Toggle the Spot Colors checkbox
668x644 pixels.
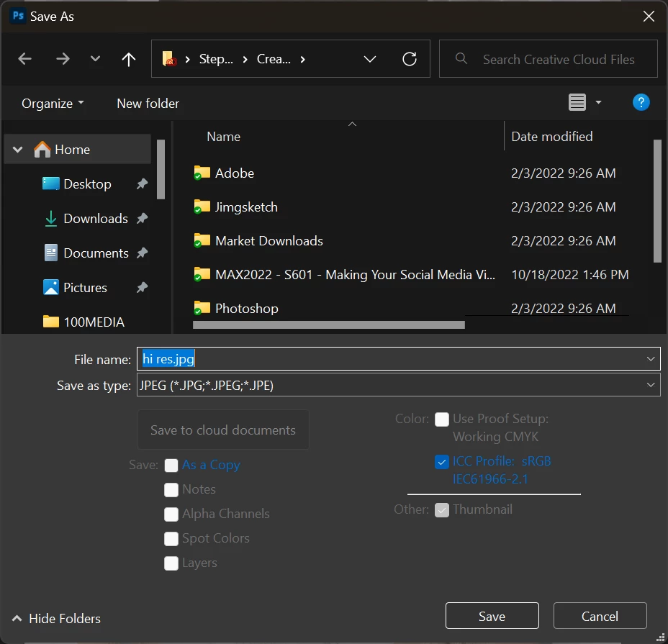(171, 539)
